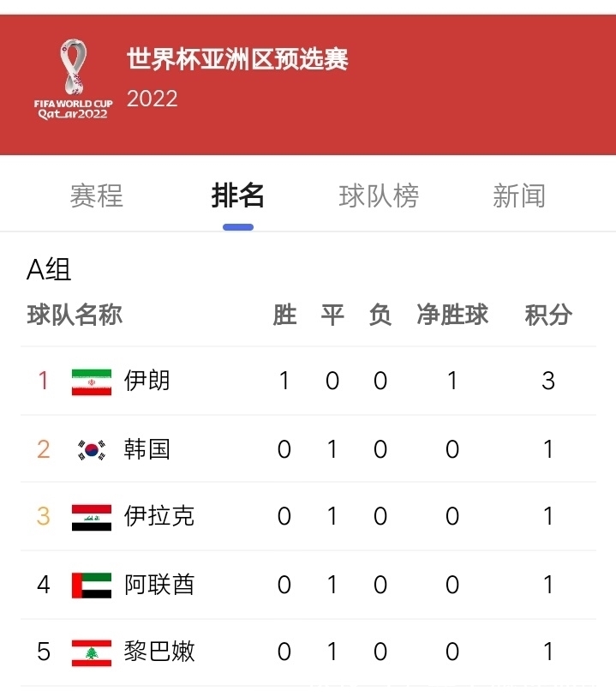Open the 新闻 tab
The image size is (616, 697).
click(x=519, y=195)
